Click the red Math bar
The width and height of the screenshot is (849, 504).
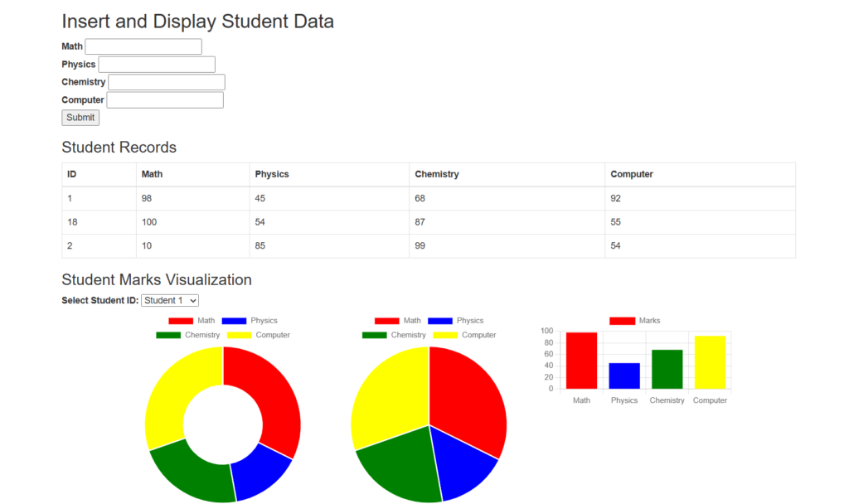581,361
